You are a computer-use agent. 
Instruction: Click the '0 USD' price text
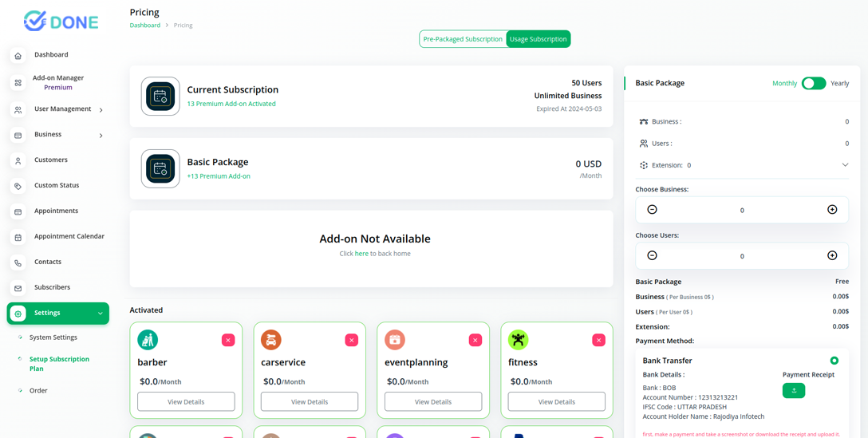[x=589, y=164]
